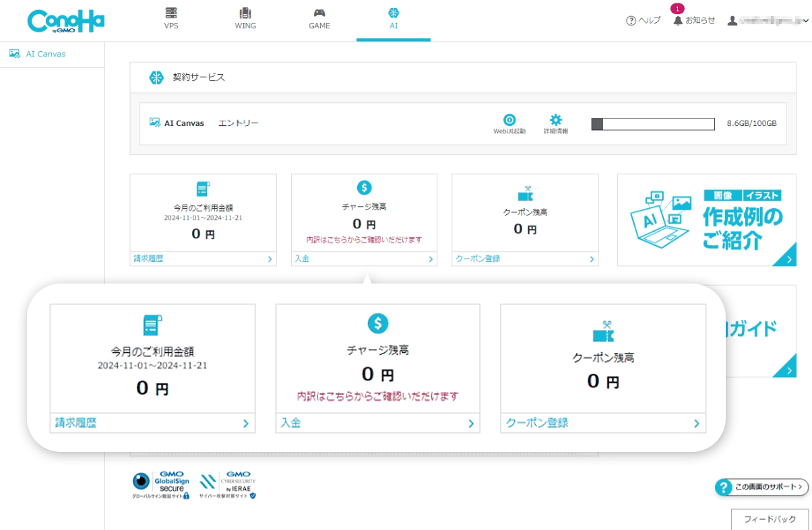Select the AI tab
The image size is (812, 530).
point(394,20)
